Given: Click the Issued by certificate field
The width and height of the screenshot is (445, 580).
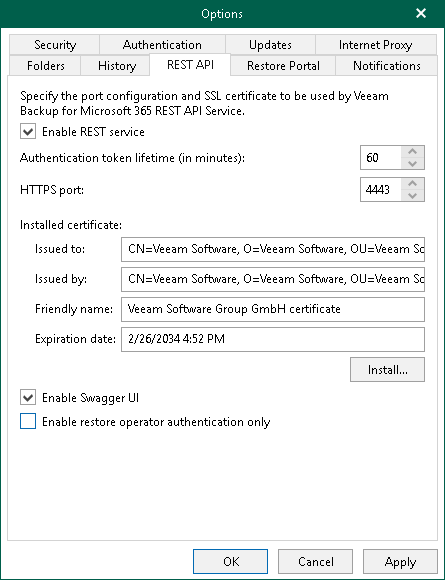Looking at the screenshot, I should pos(273,279).
